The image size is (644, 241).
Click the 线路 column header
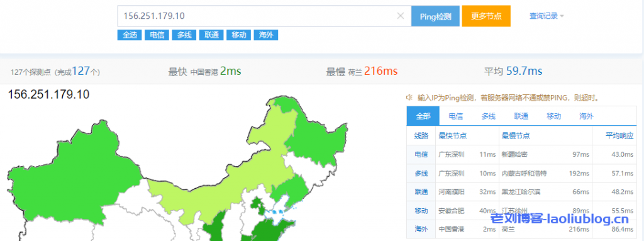coord(421,135)
